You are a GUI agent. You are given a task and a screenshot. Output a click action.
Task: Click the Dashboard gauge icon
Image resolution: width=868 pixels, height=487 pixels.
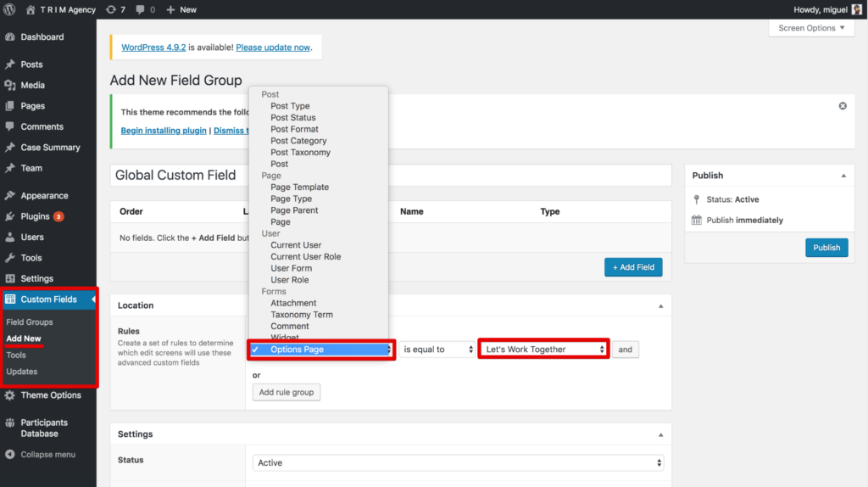pyautogui.click(x=10, y=36)
